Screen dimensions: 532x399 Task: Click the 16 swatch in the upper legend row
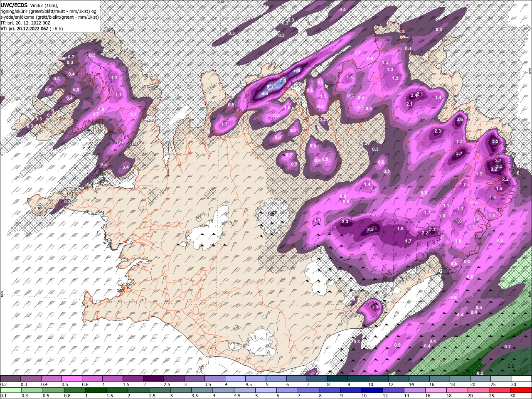pyautogui.click(x=439, y=379)
